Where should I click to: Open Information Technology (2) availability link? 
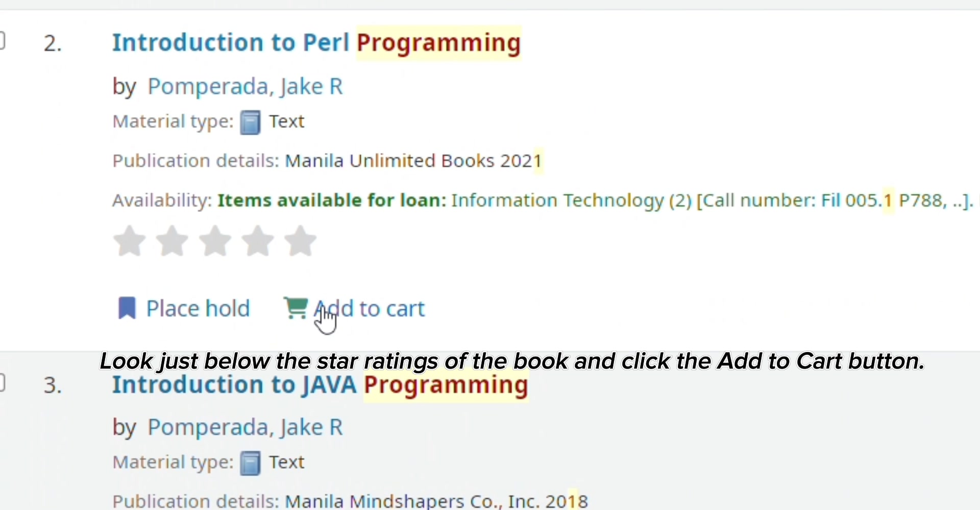(571, 200)
